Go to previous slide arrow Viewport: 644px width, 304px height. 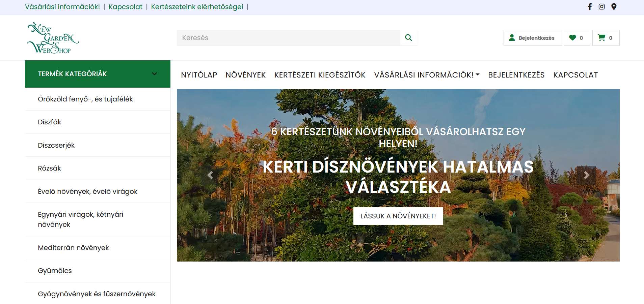point(210,175)
